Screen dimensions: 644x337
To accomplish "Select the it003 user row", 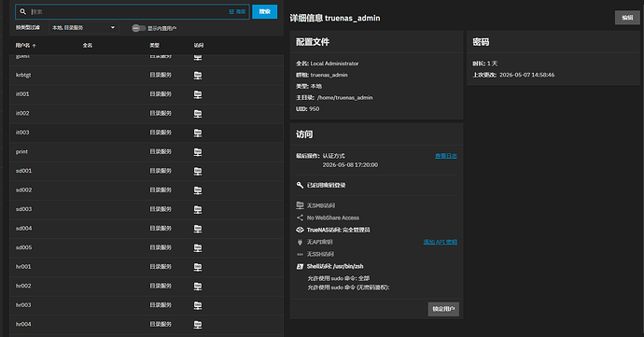I will (147, 133).
